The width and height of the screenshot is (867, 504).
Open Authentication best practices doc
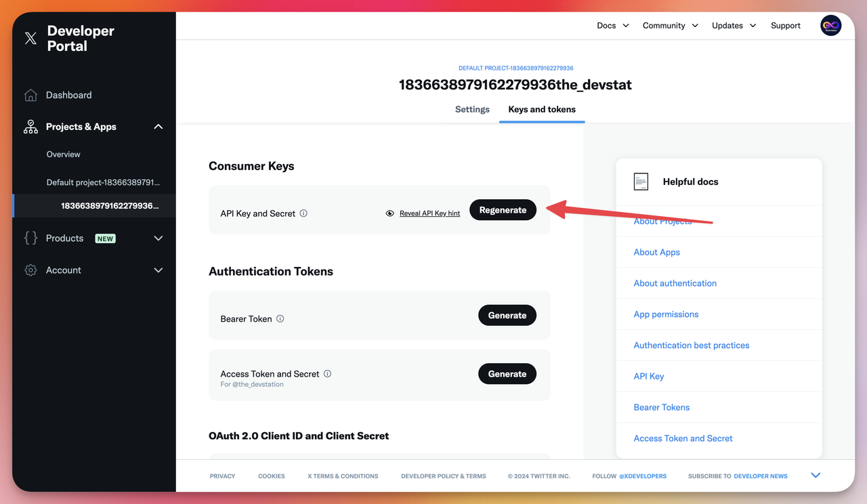(692, 345)
